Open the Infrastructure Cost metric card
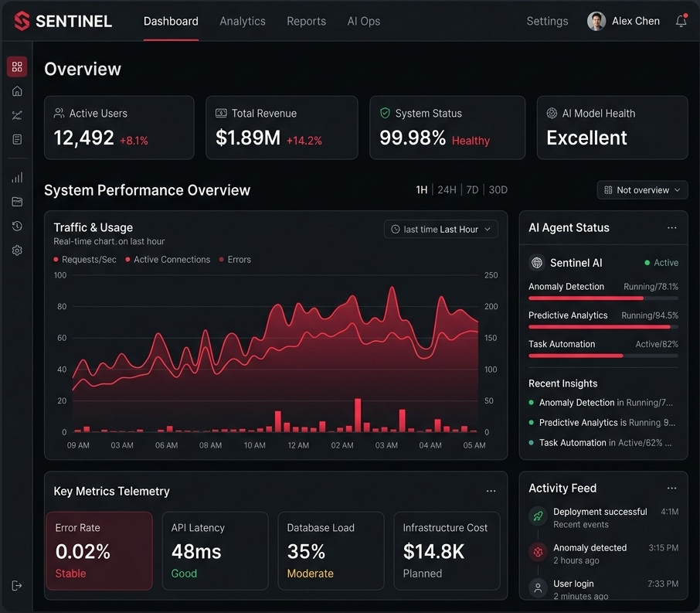The image size is (700, 613). (447, 551)
